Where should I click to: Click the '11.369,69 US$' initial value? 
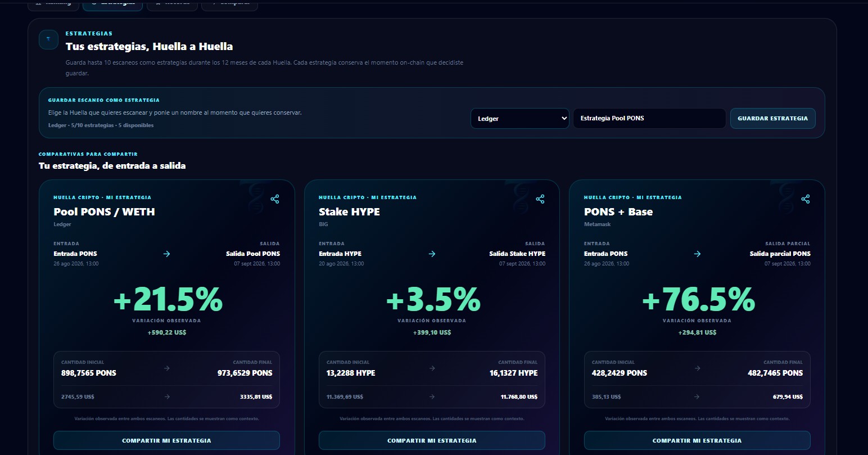(345, 397)
